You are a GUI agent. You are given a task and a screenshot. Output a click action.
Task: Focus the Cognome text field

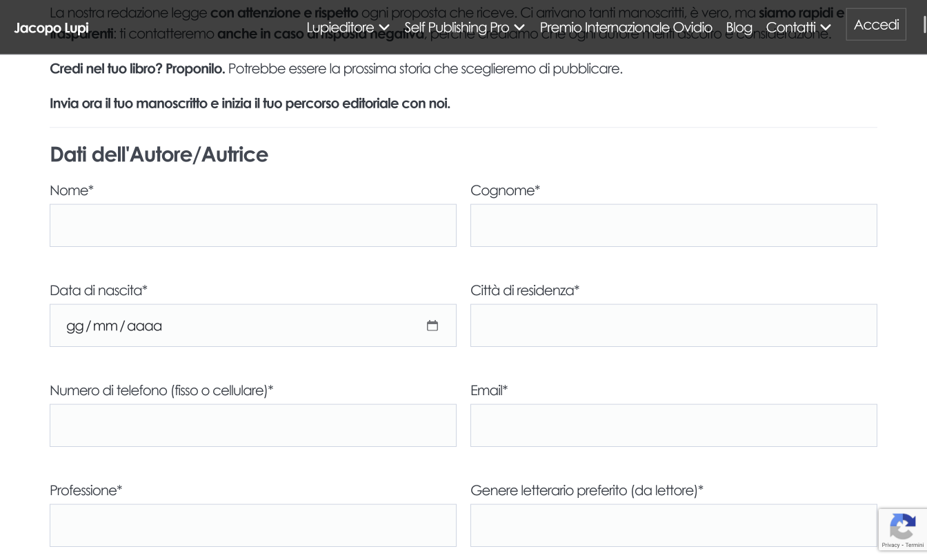(x=673, y=226)
